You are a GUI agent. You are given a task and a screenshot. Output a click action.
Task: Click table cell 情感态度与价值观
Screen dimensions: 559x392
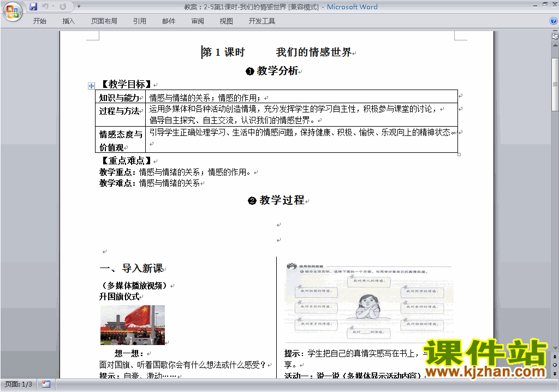pos(121,140)
